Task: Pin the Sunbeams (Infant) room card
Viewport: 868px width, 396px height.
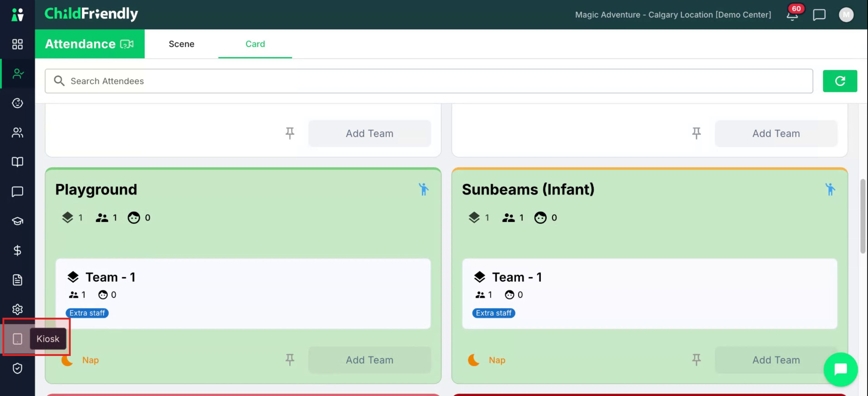Action: [696, 360]
